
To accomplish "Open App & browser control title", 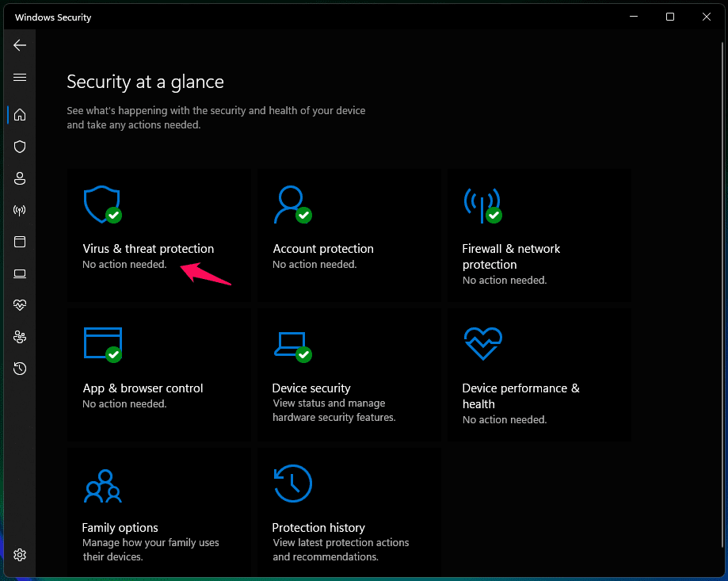I will click(x=143, y=388).
